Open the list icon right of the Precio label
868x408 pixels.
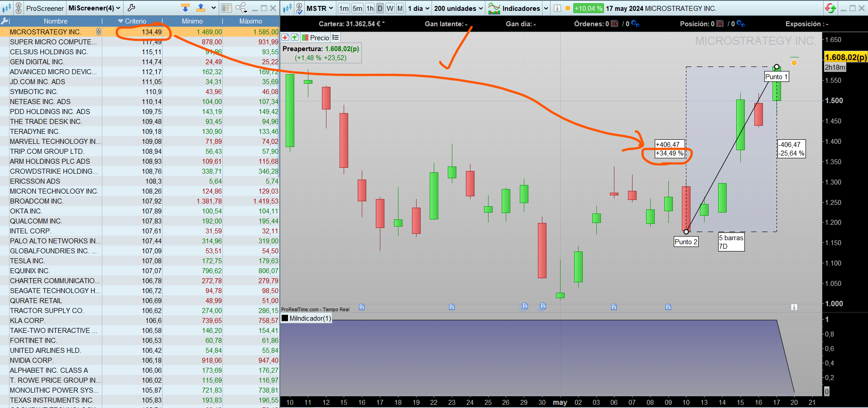(x=335, y=38)
